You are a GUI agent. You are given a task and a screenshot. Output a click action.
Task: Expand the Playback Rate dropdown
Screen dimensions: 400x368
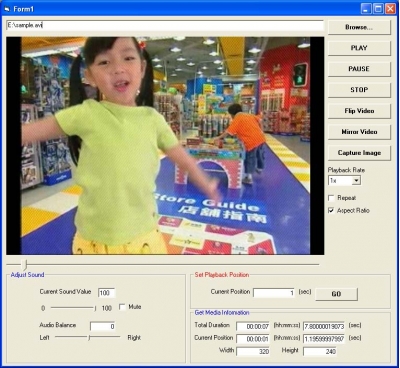[x=356, y=181]
